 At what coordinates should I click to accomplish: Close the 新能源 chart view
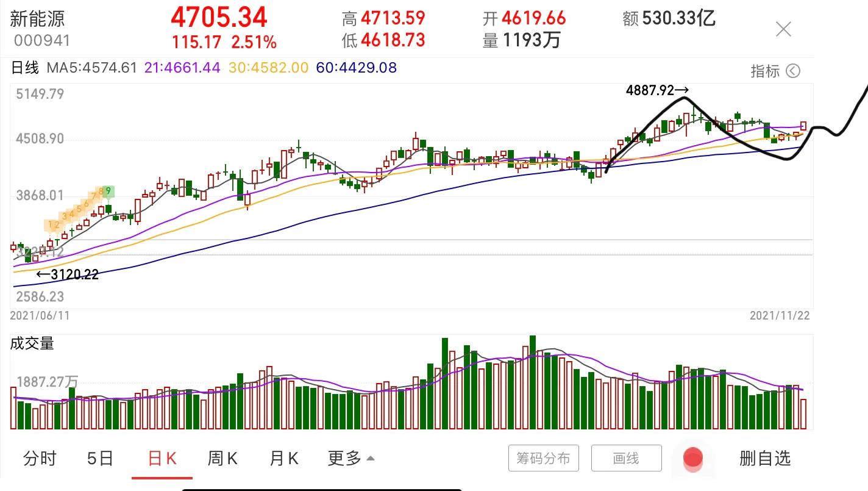[783, 29]
